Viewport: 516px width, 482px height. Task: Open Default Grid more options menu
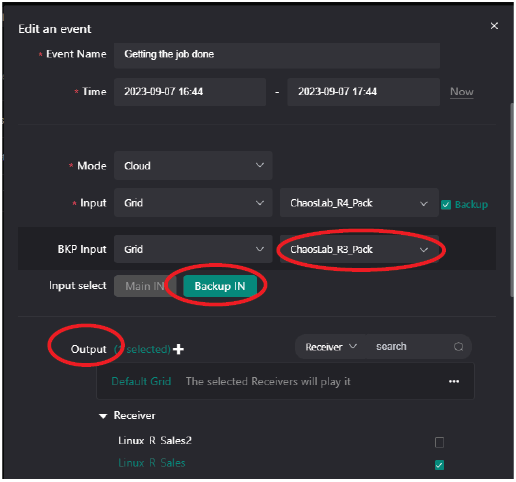(x=454, y=381)
